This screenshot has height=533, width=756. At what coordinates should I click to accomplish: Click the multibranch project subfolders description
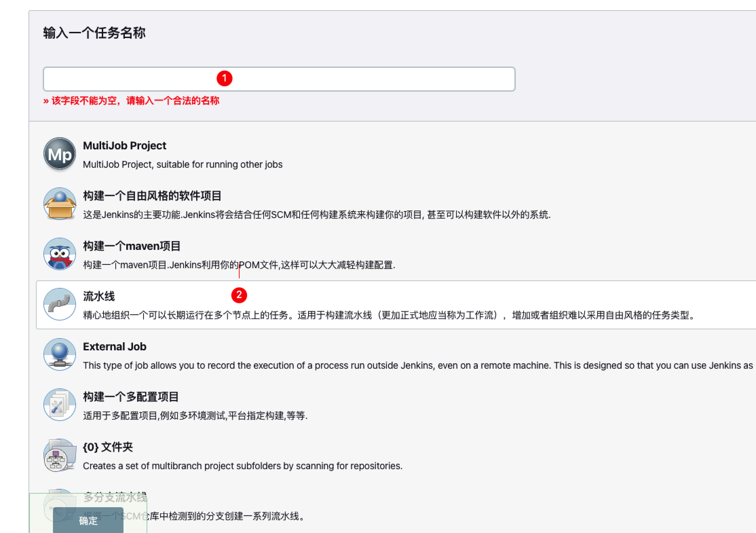(243, 466)
